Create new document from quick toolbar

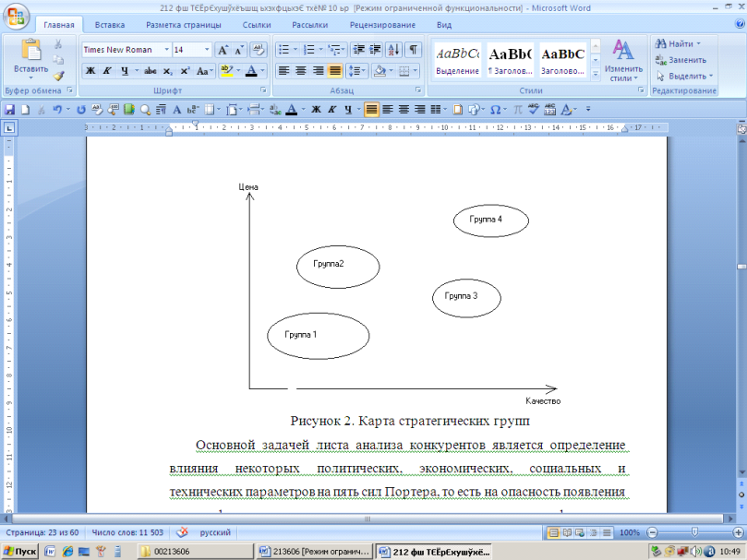(x=25, y=110)
